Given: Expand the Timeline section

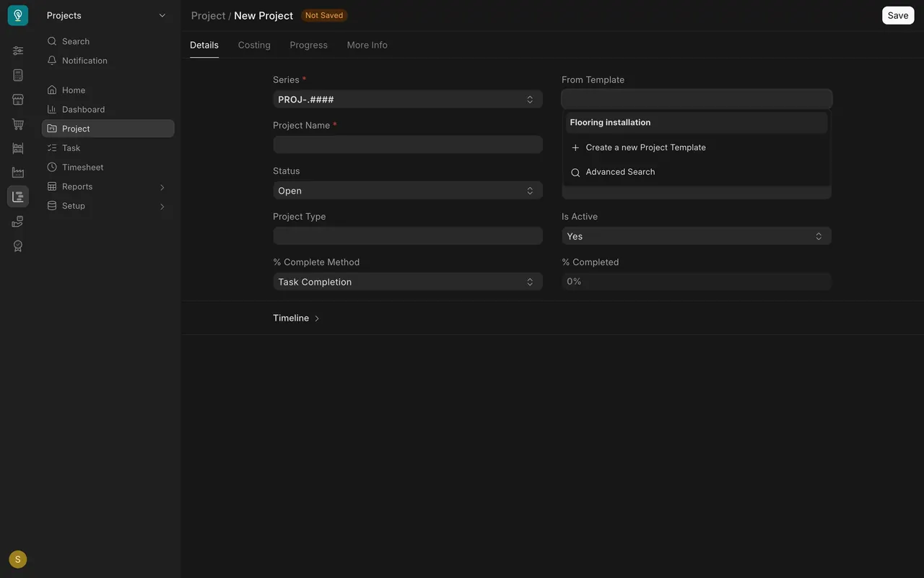Looking at the screenshot, I should point(297,318).
